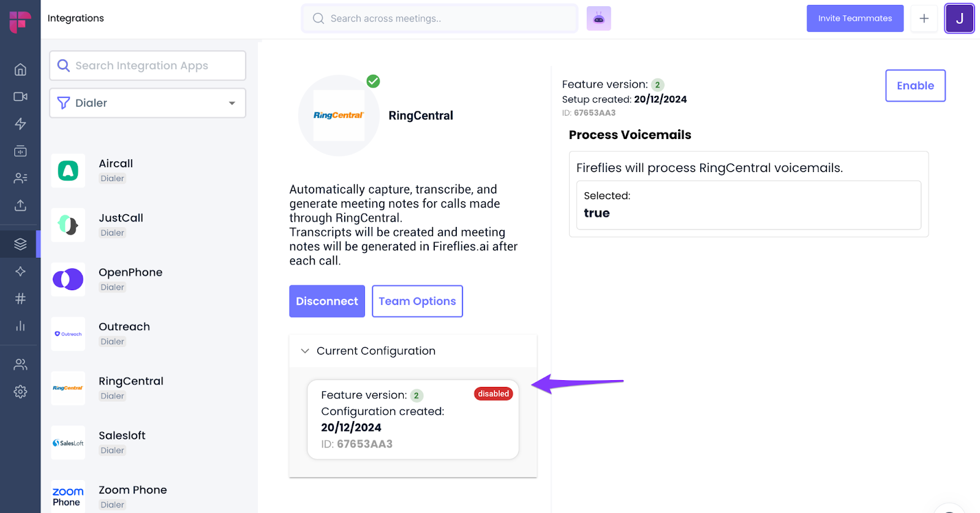Open Team Options for RingCentral
This screenshot has height=513, width=980.
417,301
